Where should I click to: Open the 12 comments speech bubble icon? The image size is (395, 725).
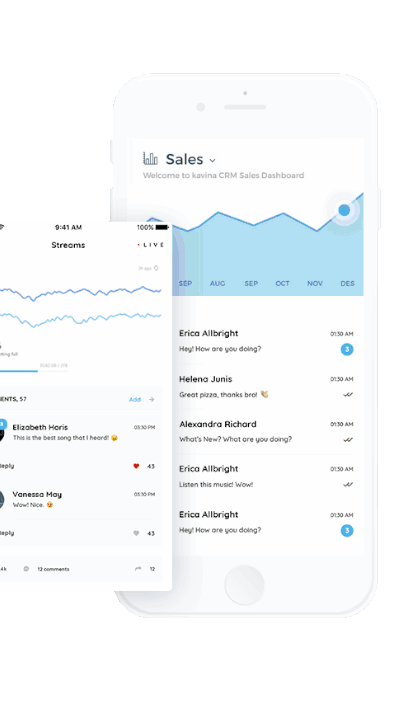[26, 569]
